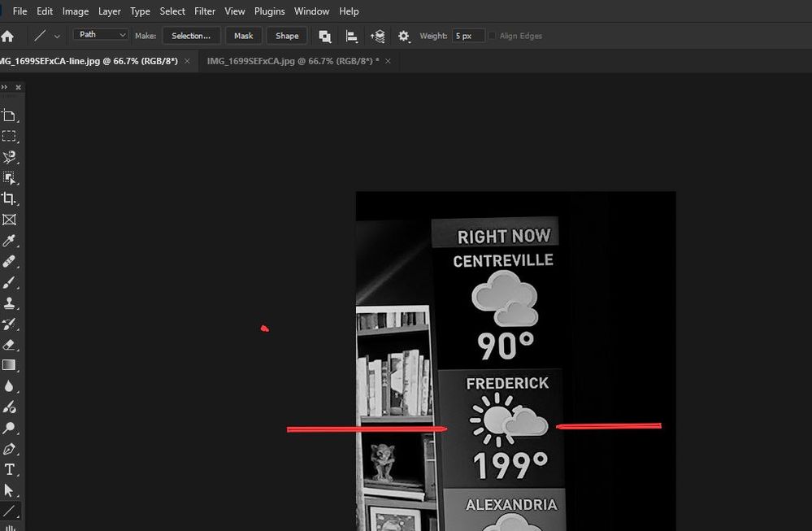Open the Gradient tool
This screenshot has width=812, height=531.
[11, 364]
